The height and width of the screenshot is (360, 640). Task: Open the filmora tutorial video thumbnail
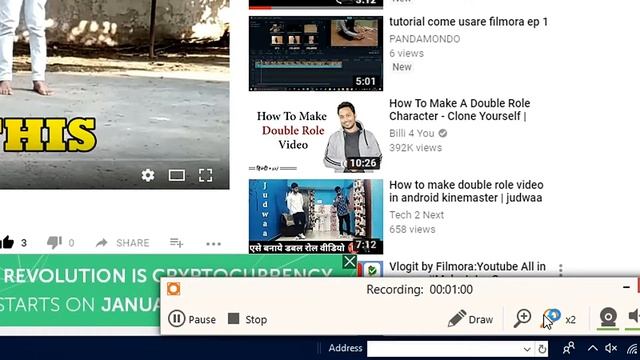point(316,53)
